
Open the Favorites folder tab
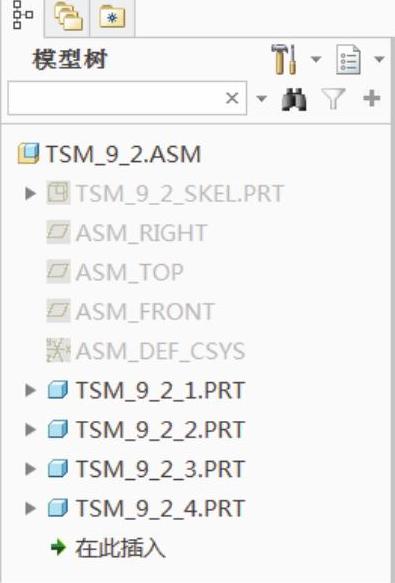pyautogui.click(x=112, y=17)
